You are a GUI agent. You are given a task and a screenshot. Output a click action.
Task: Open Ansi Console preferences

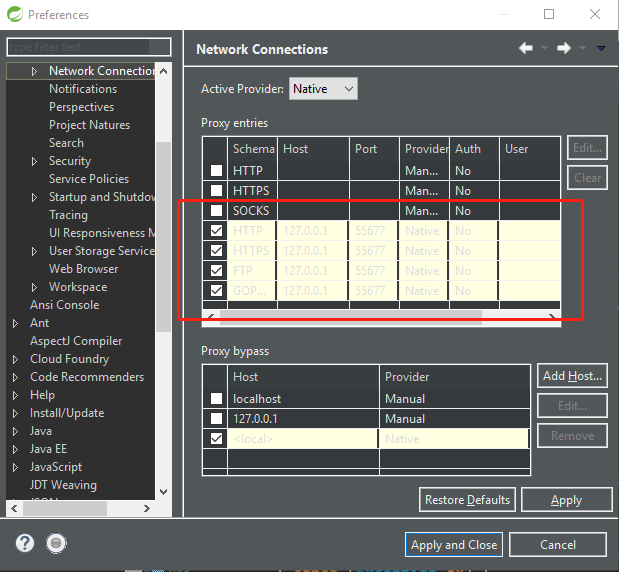(x=65, y=305)
